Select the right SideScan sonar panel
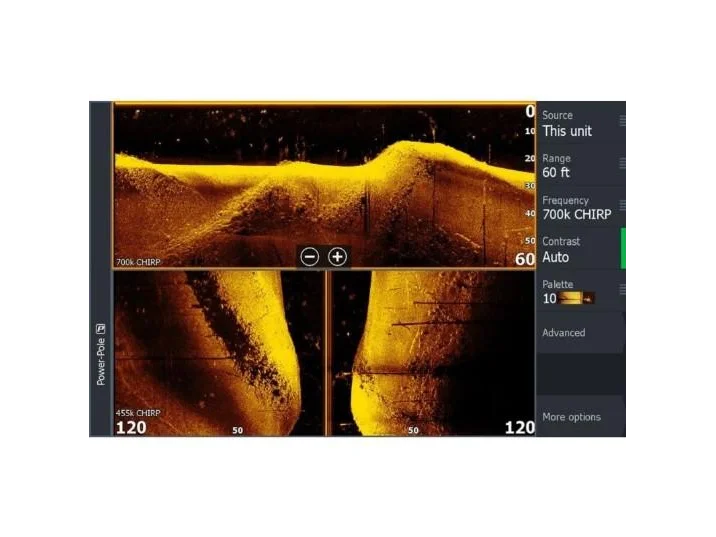The width and height of the screenshot is (716, 537). click(x=432, y=350)
